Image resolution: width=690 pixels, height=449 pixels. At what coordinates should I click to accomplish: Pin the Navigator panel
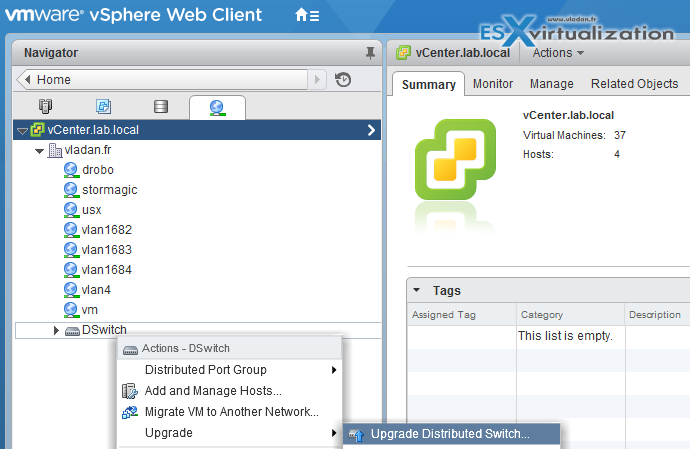370,53
